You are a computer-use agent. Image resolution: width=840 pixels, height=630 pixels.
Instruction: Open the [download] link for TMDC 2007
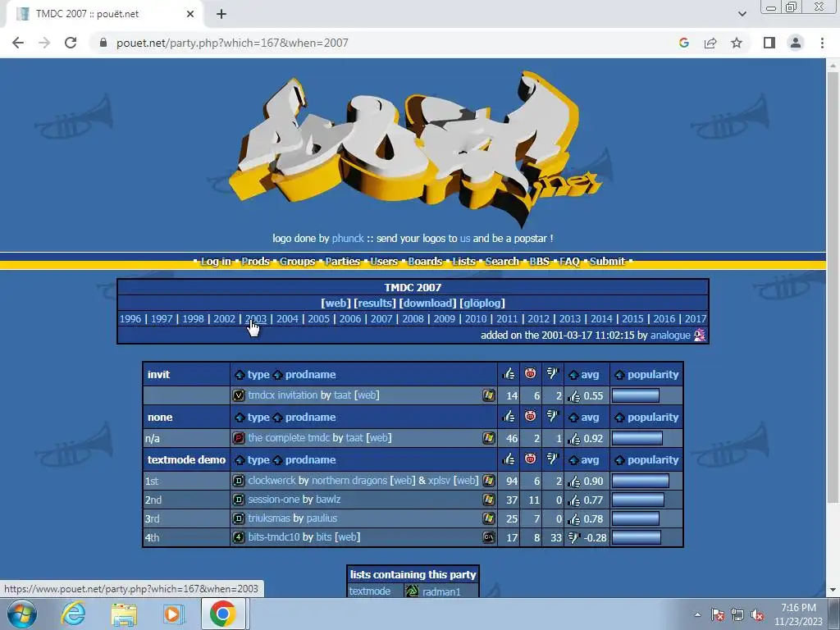click(427, 304)
